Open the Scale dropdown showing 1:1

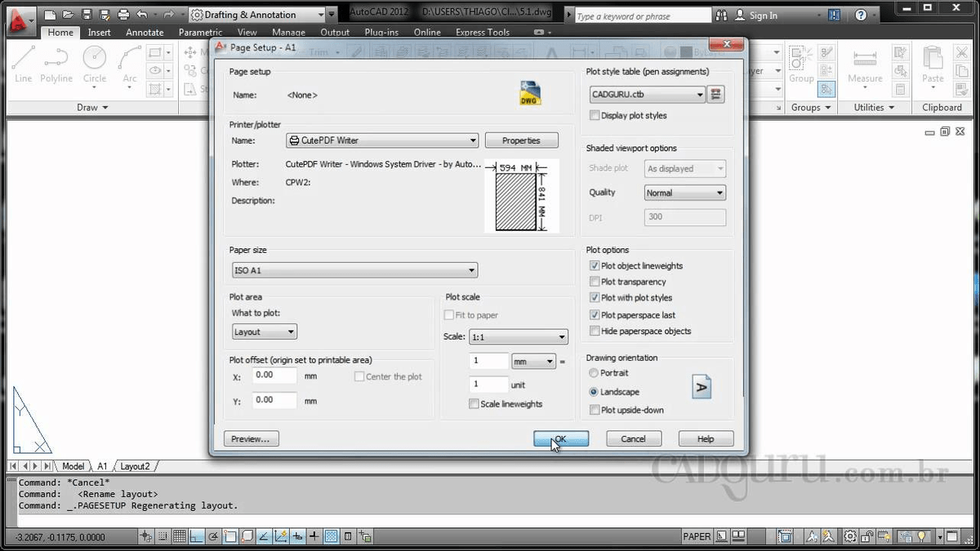click(x=518, y=336)
